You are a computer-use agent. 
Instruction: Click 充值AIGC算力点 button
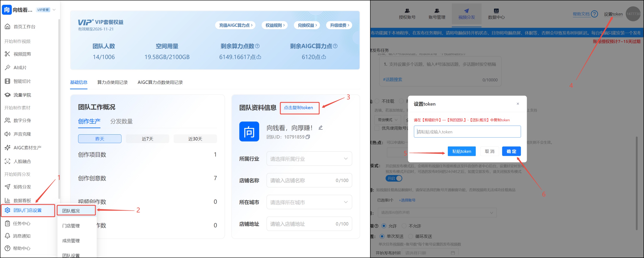[x=235, y=25]
